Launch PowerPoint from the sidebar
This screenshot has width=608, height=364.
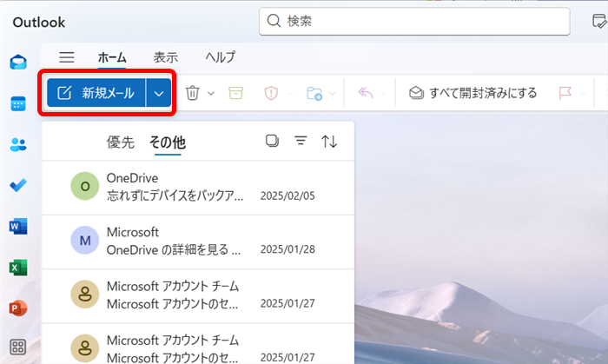(18, 308)
